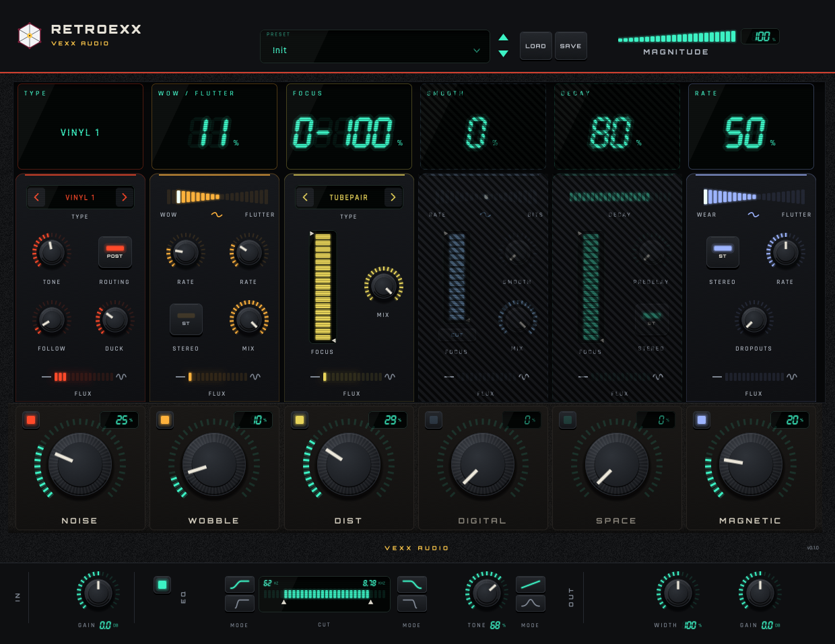Select the lower high-cut EQ mode icon
This screenshot has width=835, height=644.
click(x=411, y=604)
